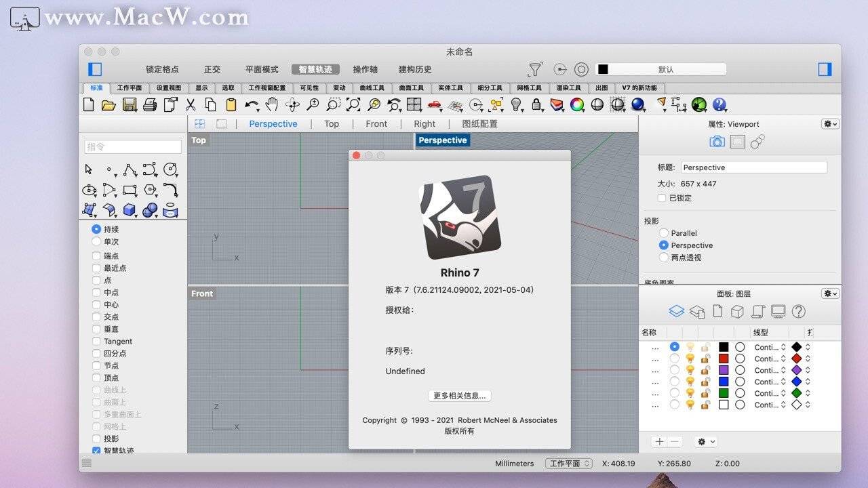
Task: Select the arrow pointer tool in sidebar
Action: pos(89,169)
